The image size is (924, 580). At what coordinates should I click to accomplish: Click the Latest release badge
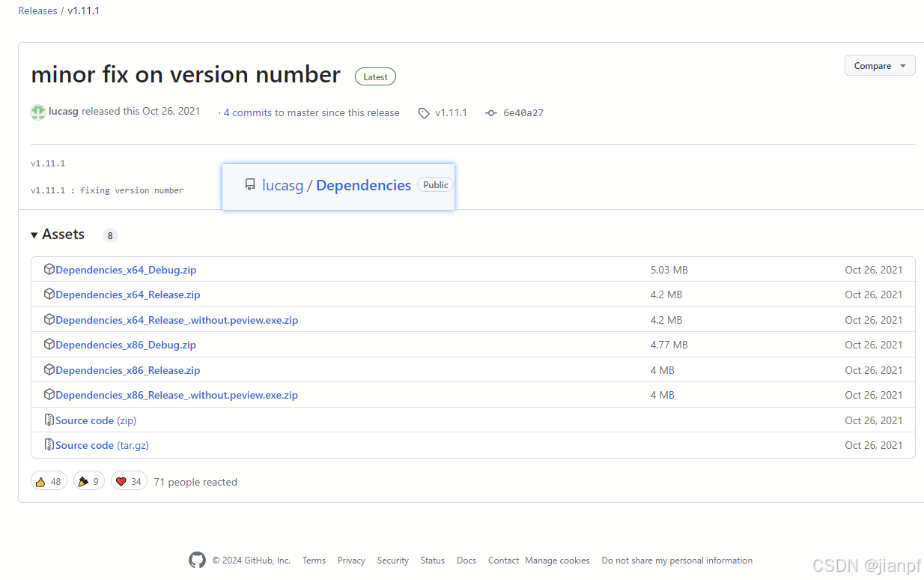click(x=375, y=76)
